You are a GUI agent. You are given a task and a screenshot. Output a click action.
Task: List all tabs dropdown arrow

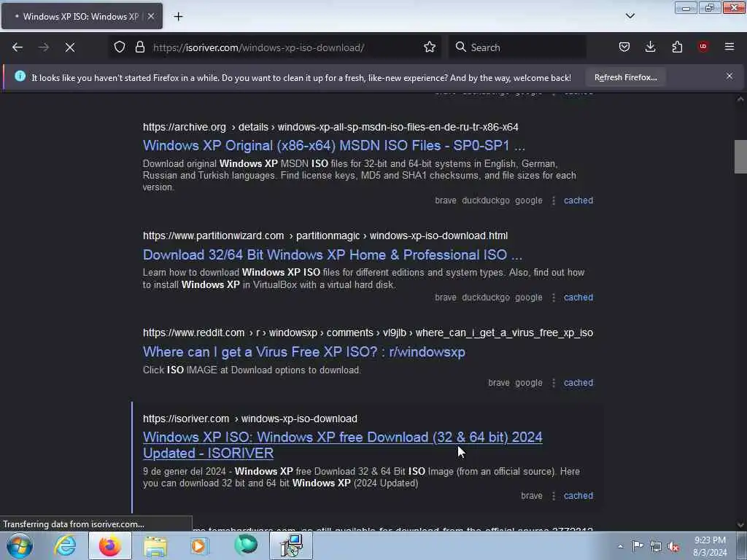tap(630, 16)
